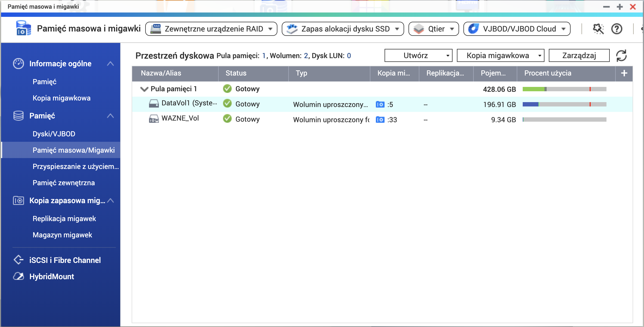The image size is (644, 327).
Task: Open Zewnętrzne urządzenie RAID dropdown
Action: click(211, 29)
